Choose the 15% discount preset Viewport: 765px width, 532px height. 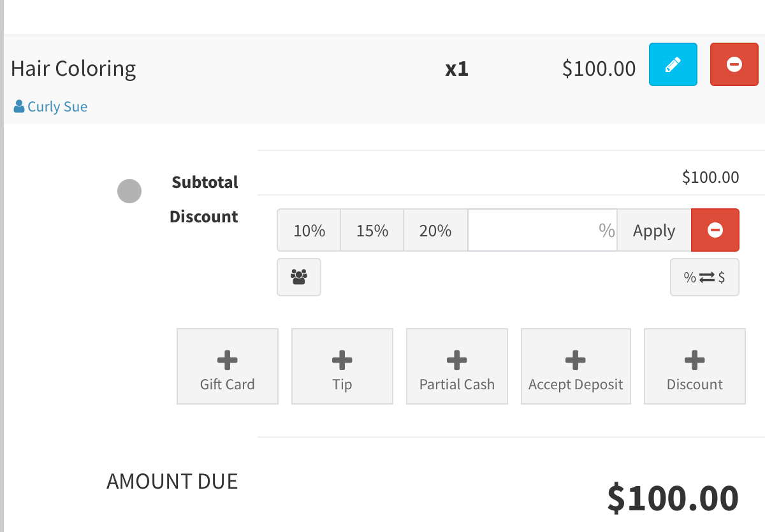(372, 230)
